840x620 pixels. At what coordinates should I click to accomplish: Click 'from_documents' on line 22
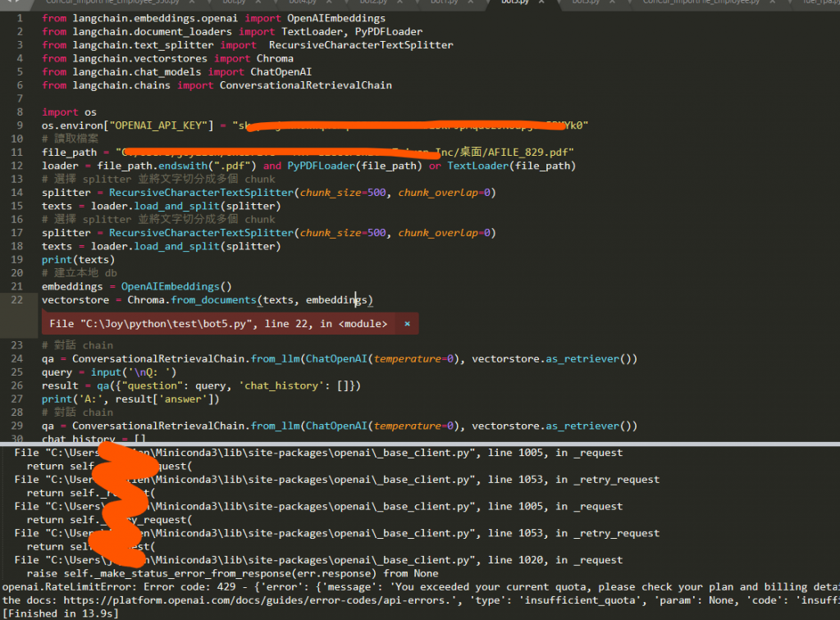pos(214,300)
